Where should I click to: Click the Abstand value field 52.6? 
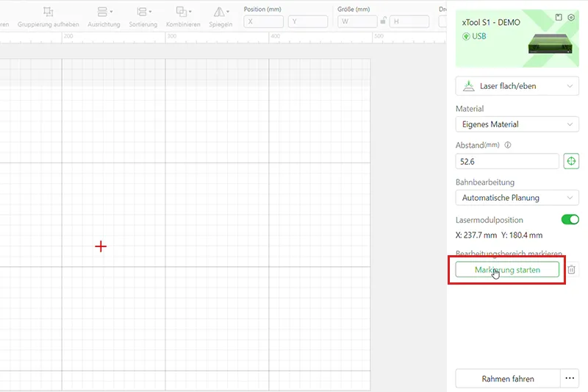coord(507,161)
